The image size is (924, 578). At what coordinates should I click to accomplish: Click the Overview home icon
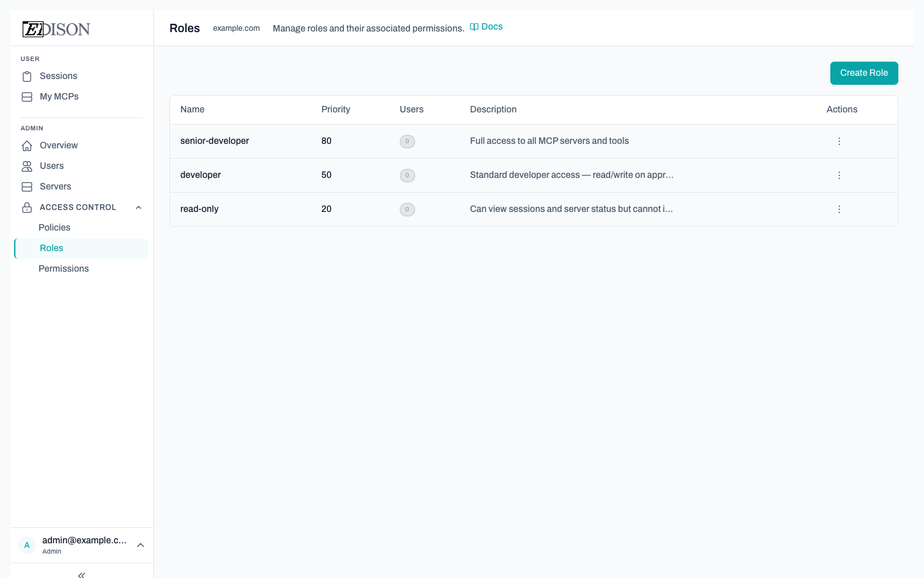tap(27, 145)
